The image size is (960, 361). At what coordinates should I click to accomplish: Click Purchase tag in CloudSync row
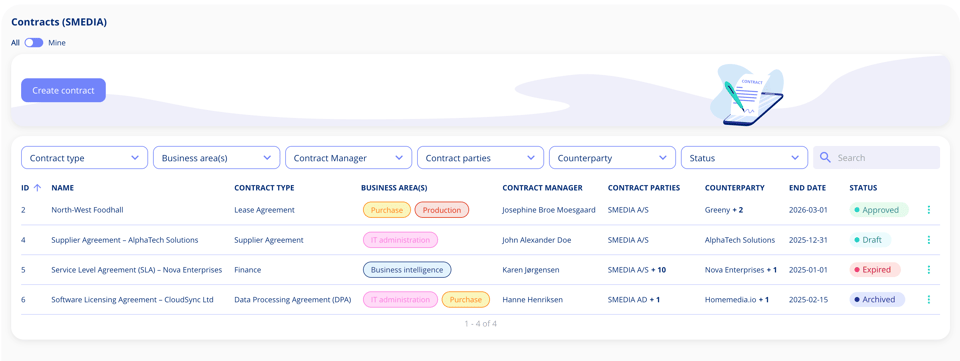(466, 300)
